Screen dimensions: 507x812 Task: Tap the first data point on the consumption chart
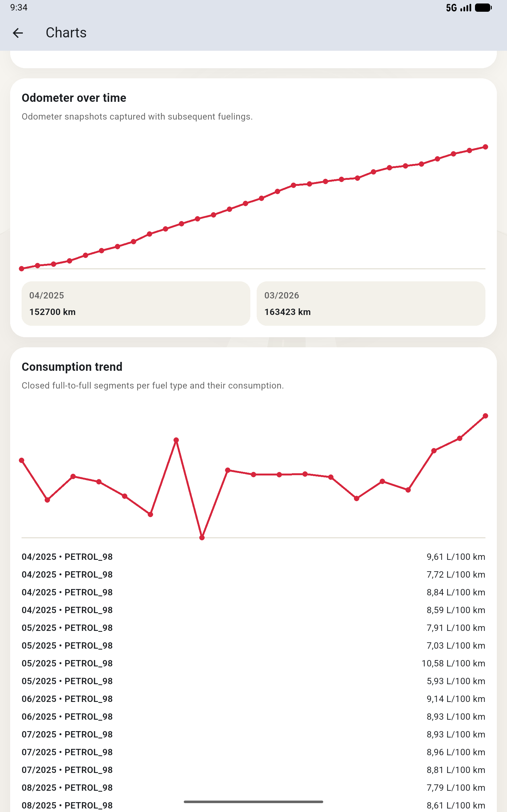[22, 460]
